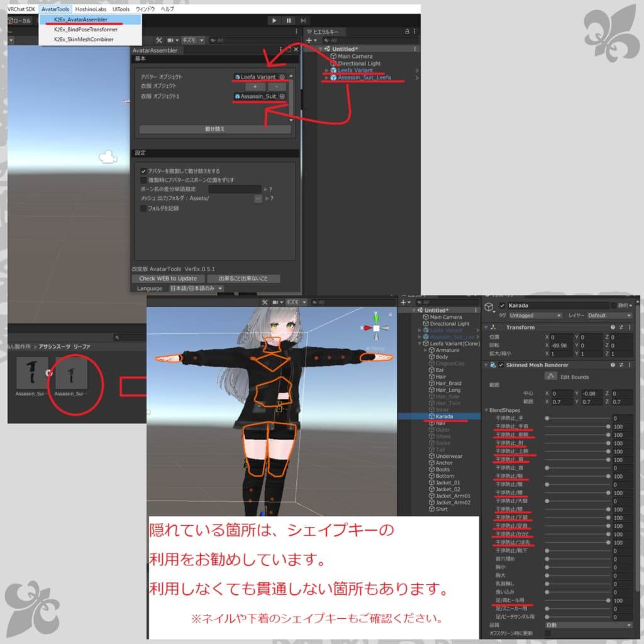Open Transform component presets icon

(621, 327)
